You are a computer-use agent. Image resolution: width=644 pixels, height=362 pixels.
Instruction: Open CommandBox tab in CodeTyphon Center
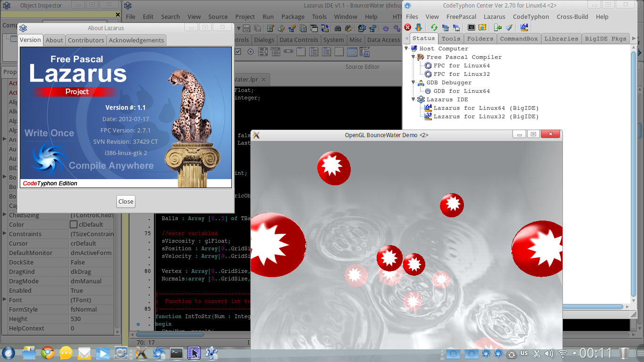click(x=519, y=39)
